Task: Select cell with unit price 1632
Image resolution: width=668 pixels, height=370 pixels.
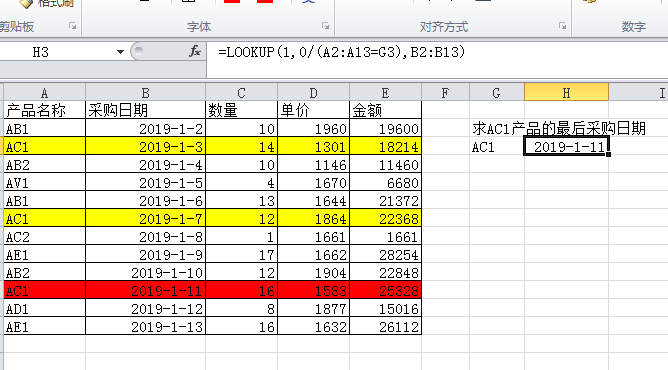Action: (x=313, y=326)
